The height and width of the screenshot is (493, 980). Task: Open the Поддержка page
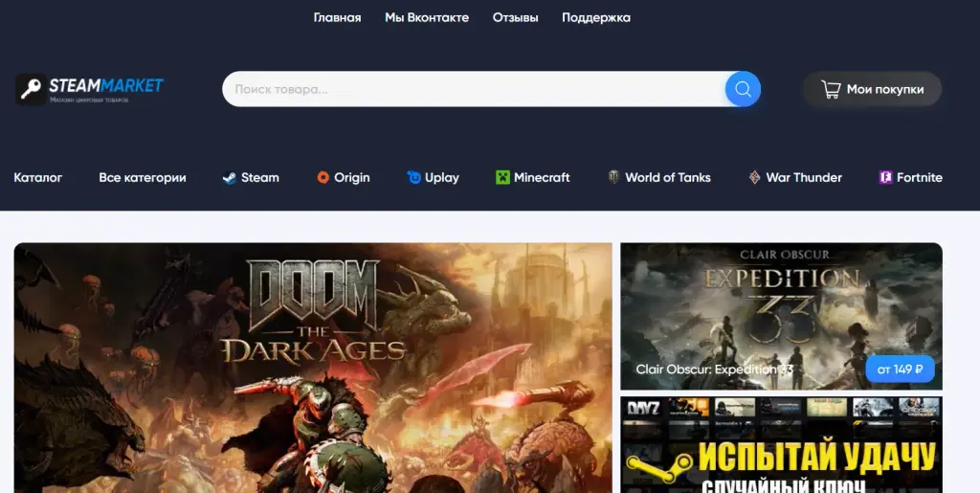point(595,17)
